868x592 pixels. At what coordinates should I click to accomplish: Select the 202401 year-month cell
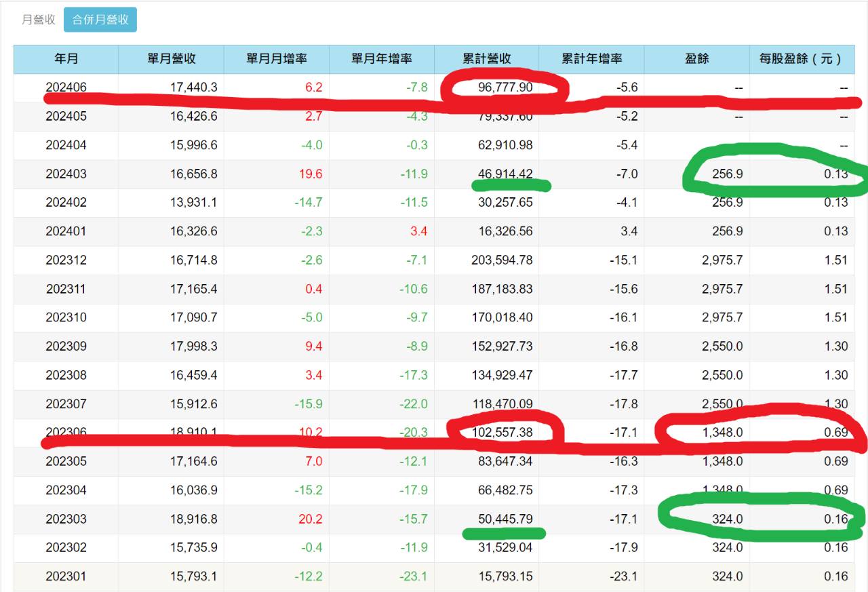(x=66, y=231)
